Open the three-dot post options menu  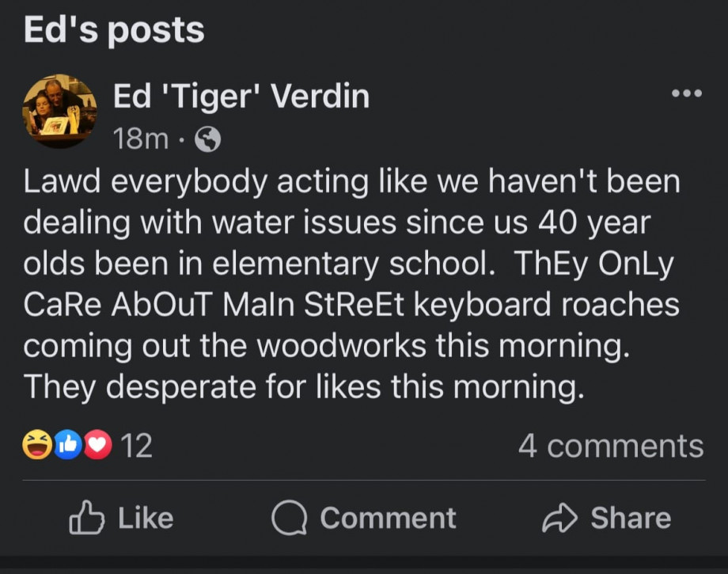point(686,93)
